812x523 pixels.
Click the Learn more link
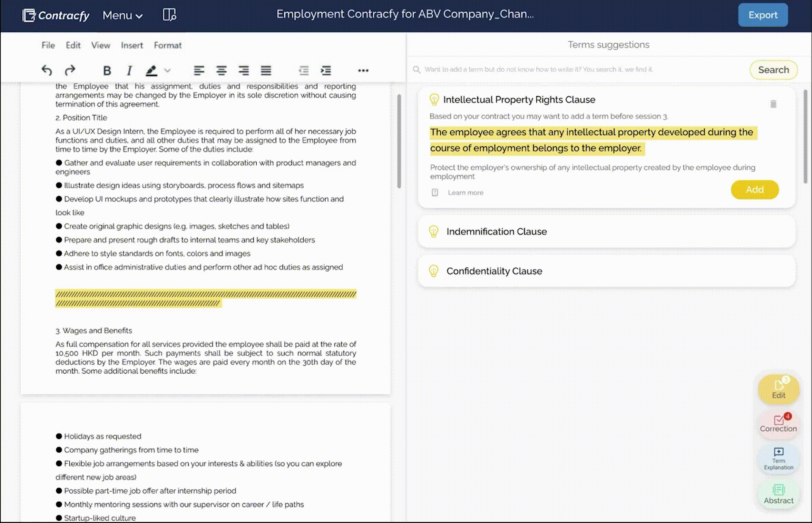tap(466, 193)
